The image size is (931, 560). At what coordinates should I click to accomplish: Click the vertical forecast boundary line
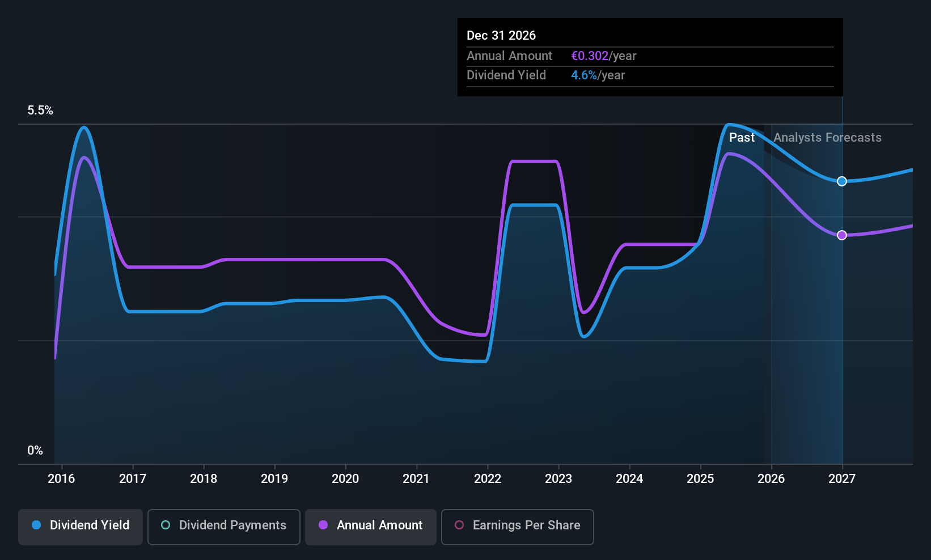772,283
